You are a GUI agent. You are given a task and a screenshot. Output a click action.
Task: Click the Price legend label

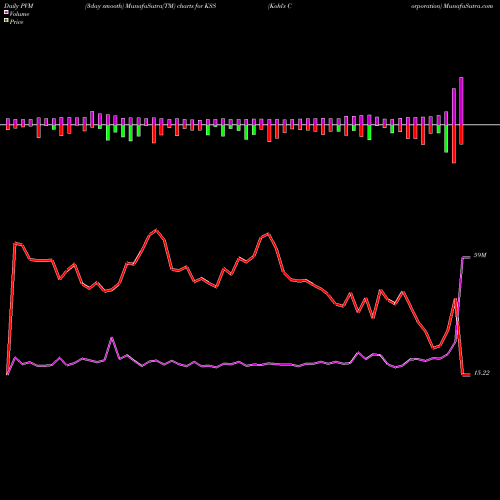pos(16,22)
